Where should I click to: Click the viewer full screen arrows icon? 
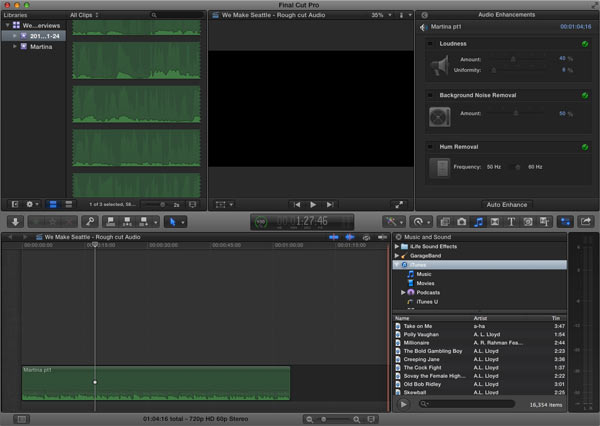point(399,204)
